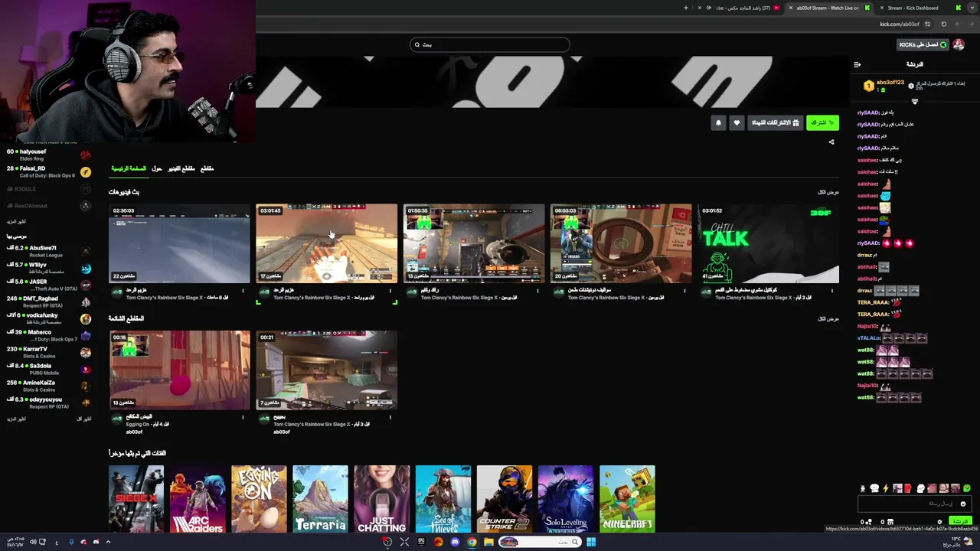Screen dimensions: 980x551
Task: Click the Kick K icon in the get KICKs button
Action: [x=943, y=44]
